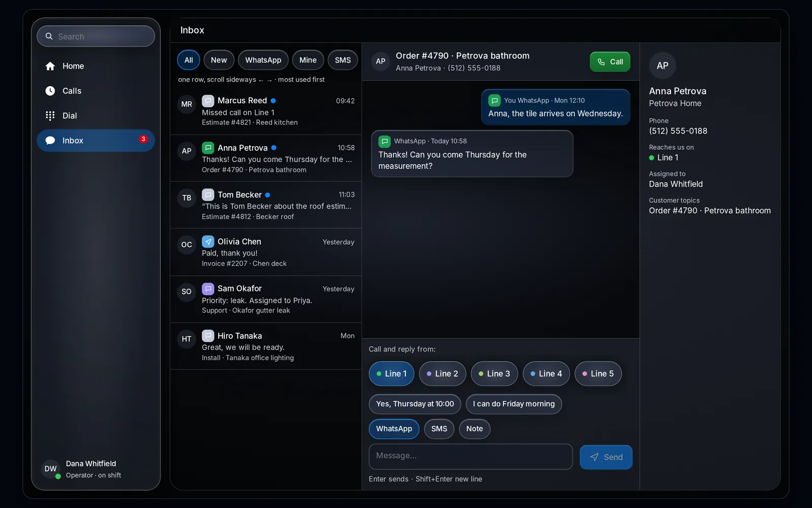Viewport: 812px width, 508px height.
Task: Open Hiro Tanaka office lighting conversation
Action: pyautogui.click(x=266, y=346)
